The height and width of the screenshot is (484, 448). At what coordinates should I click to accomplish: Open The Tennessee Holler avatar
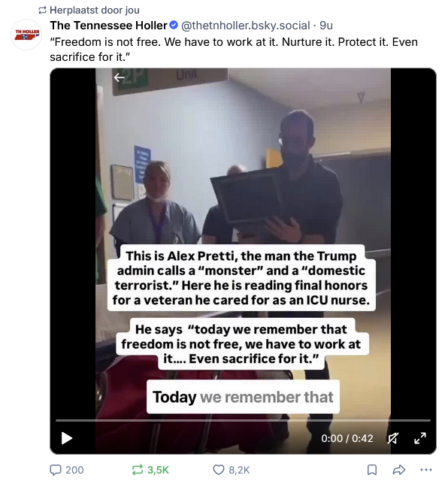(26, 35)
